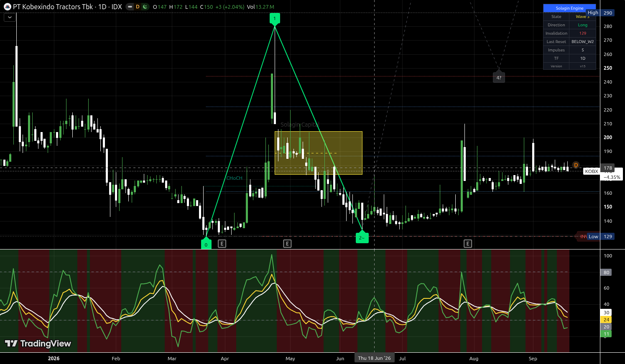This screenshot has height=364, width=625.
Task: Click the green 11 oscillator value label
Action: 606,334
